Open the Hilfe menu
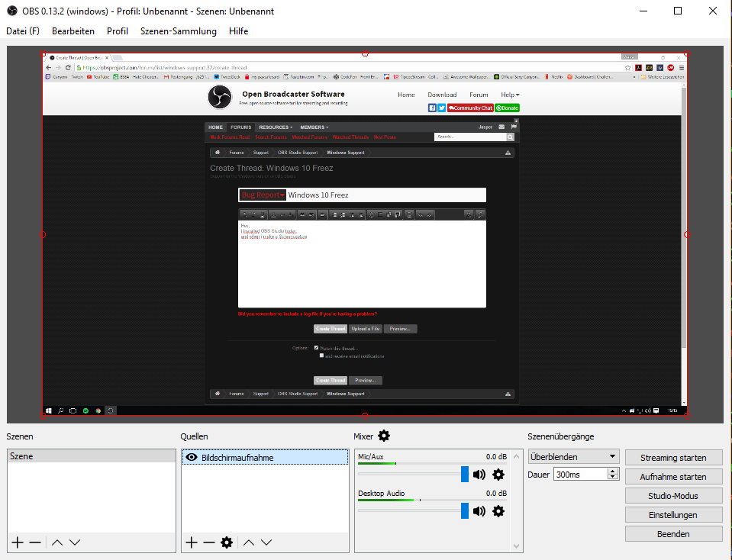732x560 pixels. coord(239,31)
